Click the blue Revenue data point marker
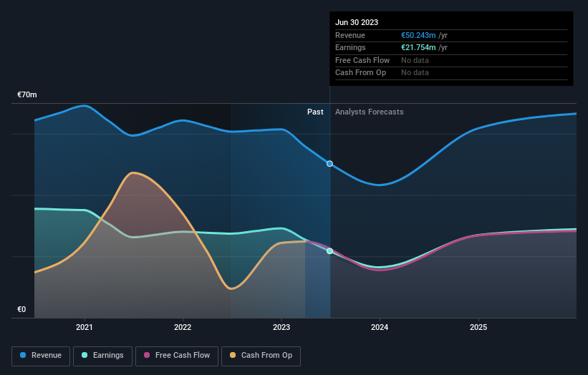The image size is (588, 375). pos(329,164)
